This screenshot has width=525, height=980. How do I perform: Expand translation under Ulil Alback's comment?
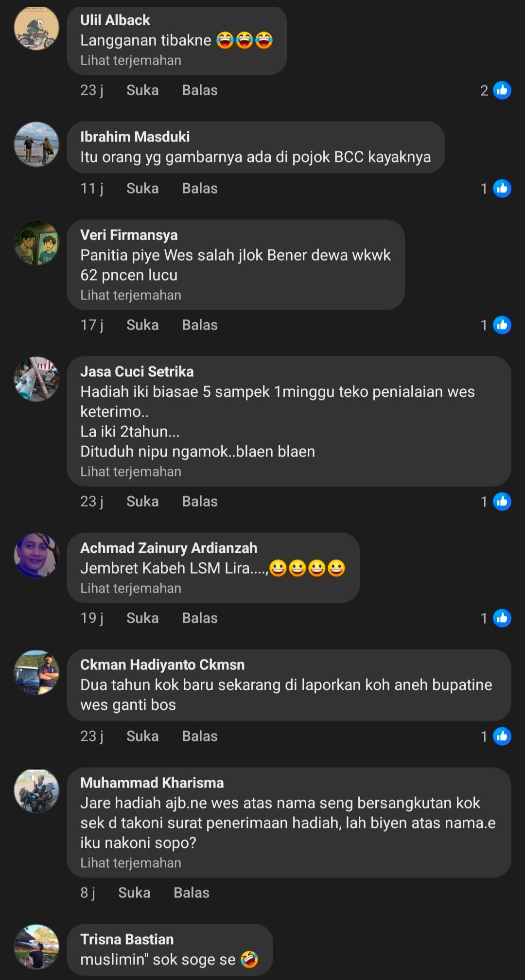pos(131,61)
